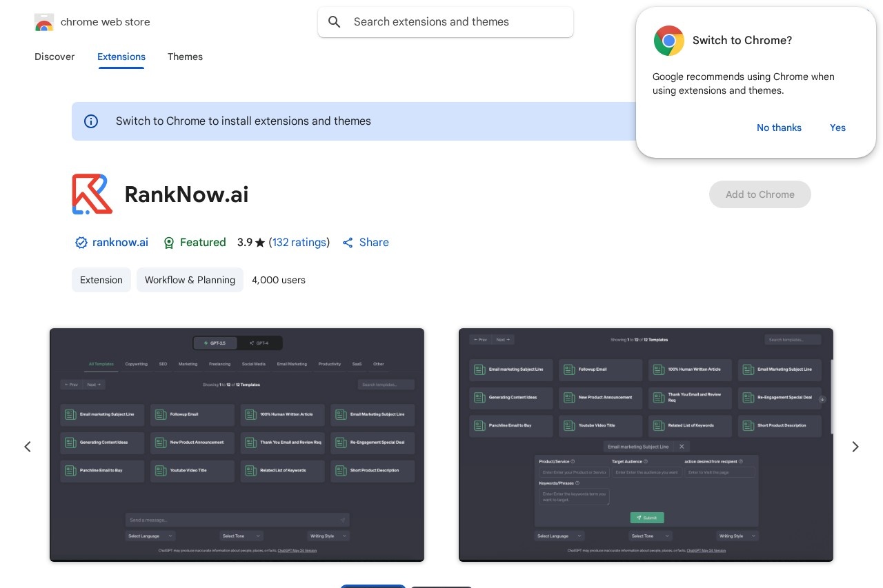Click the Chrome Web Store logo icon
Viewport: 883px width, 588px height.
44,22
